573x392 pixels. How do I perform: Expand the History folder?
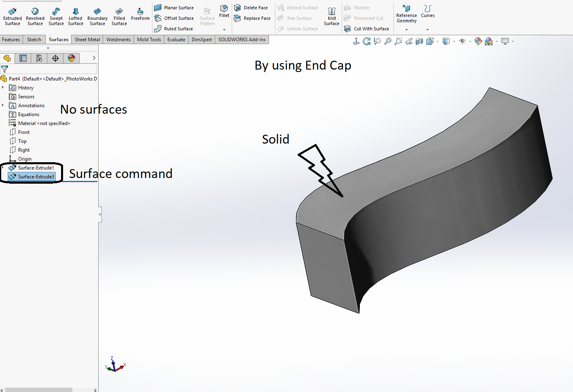tap(3, 87)
